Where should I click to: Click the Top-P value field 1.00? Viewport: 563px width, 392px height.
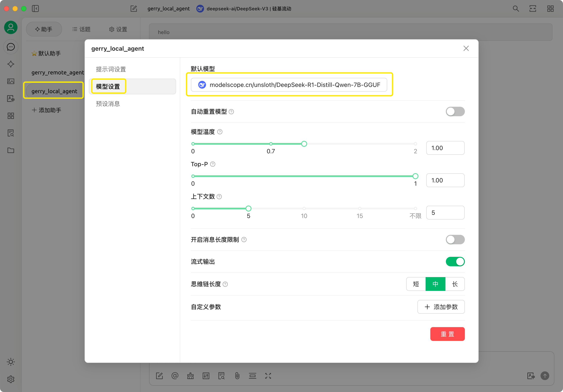pyautogui.click(x=445, y=180)
